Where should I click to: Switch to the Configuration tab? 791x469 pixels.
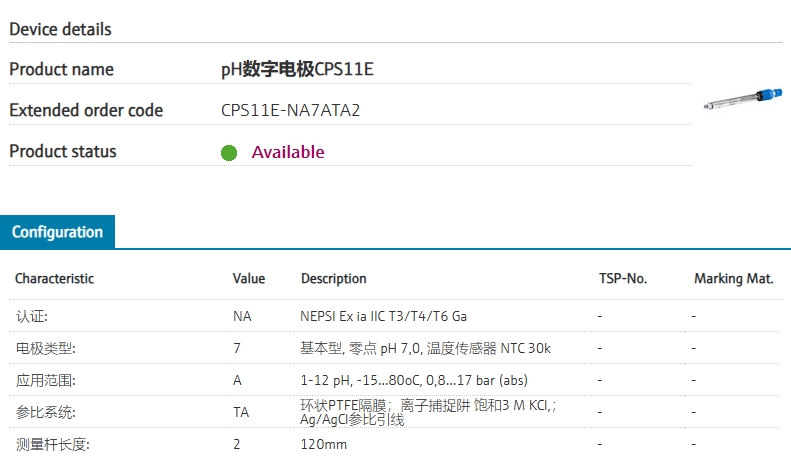[57, 232]
